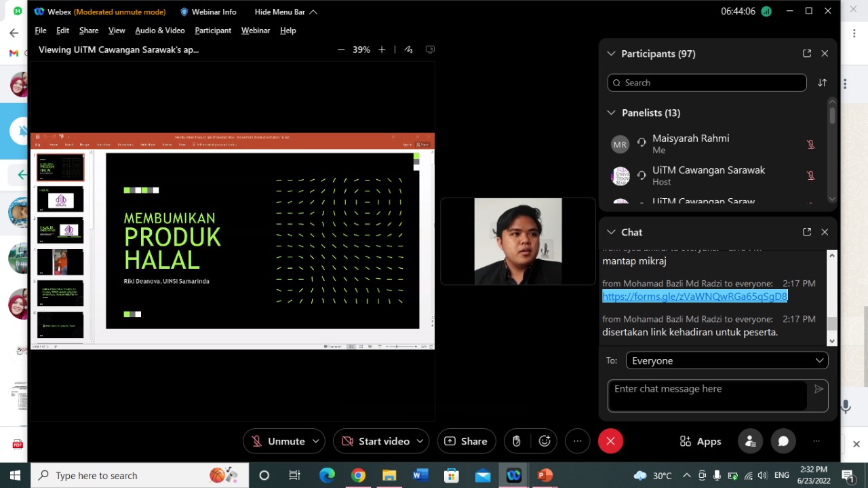Open the Audio & Video menu
This screenshot has height=488, width=868.
pyautogui.click(x=160, y=31)
